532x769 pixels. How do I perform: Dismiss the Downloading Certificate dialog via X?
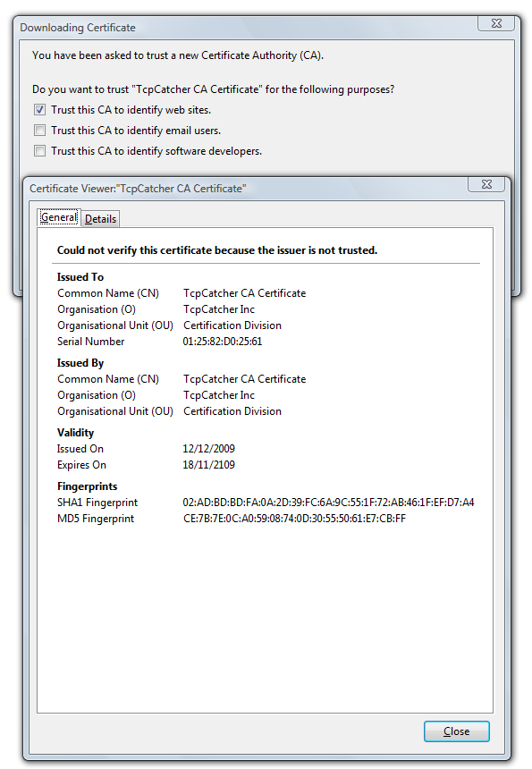click(x=496, y=23)
